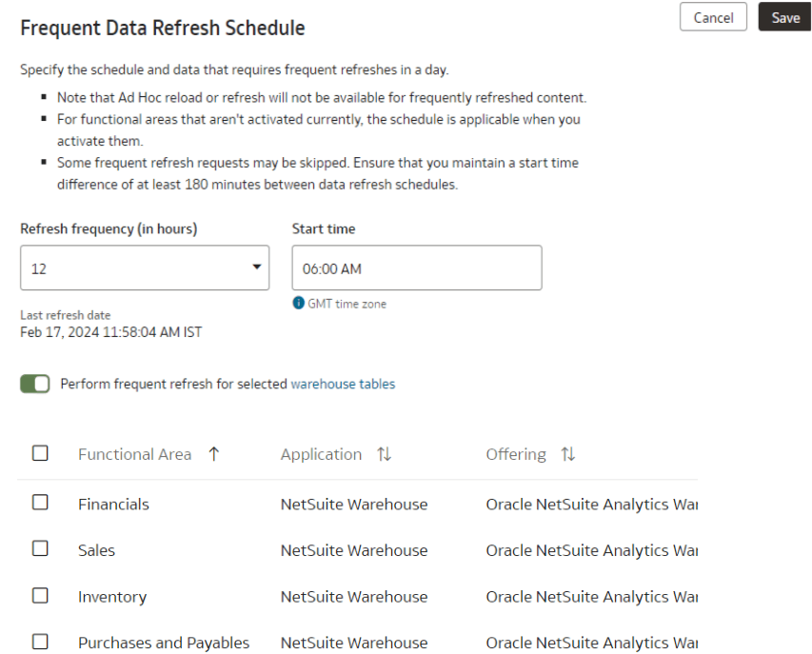Viewport: 812px width, 654px height.
Task: Check the select-all header checkbox
Action: 40,453
